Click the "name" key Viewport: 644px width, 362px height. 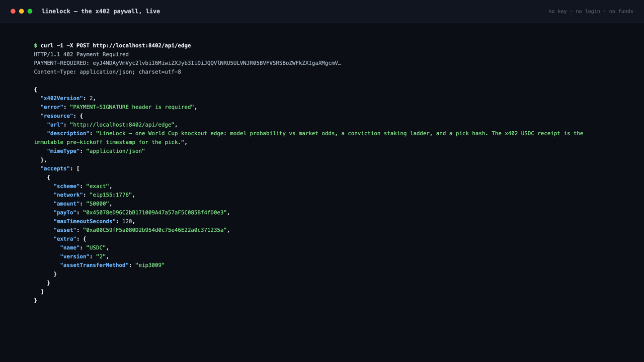[69, 248]
